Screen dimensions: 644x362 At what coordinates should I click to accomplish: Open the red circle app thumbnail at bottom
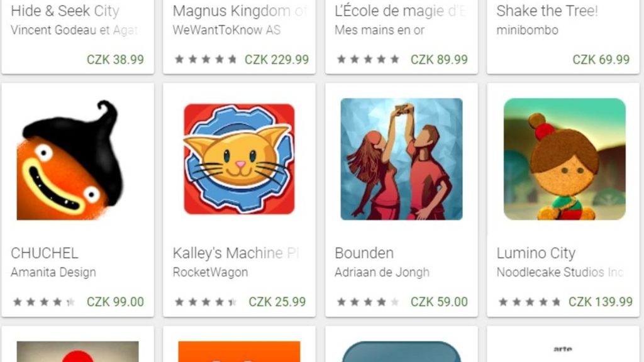coord(77,352)
